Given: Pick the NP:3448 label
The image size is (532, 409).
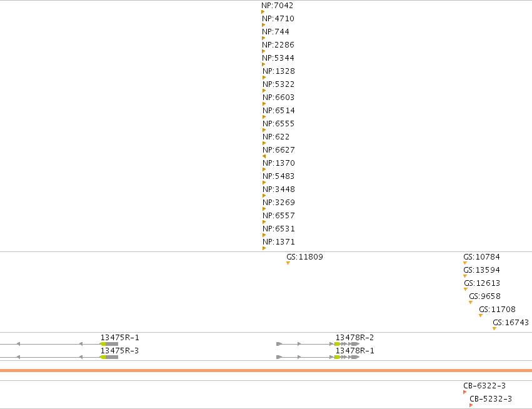Looking at the screenshot, I should tap(279, 189).
